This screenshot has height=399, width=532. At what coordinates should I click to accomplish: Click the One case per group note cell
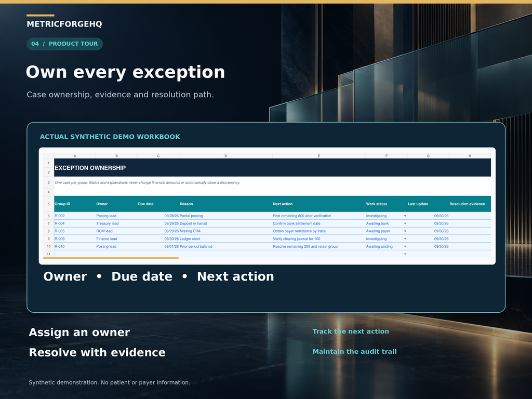272,182
